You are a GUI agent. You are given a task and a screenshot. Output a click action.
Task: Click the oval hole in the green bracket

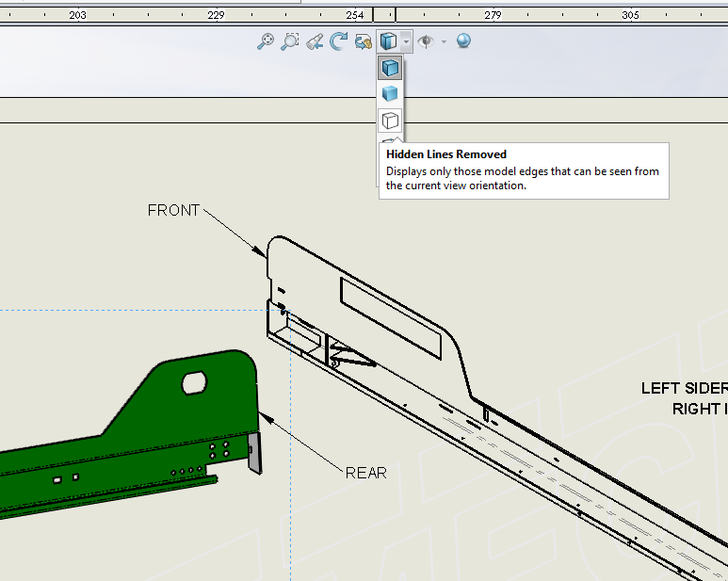[x=194, y=381]
